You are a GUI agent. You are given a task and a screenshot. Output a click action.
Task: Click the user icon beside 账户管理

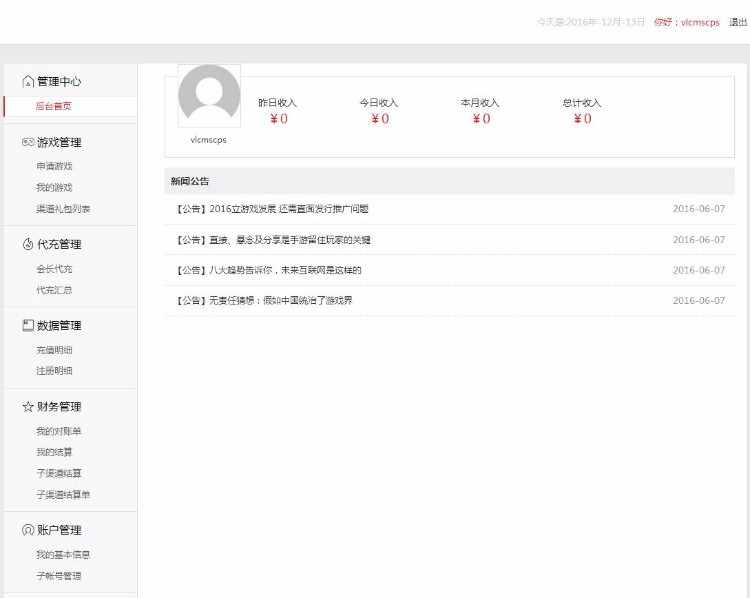[x=28, y=530]
